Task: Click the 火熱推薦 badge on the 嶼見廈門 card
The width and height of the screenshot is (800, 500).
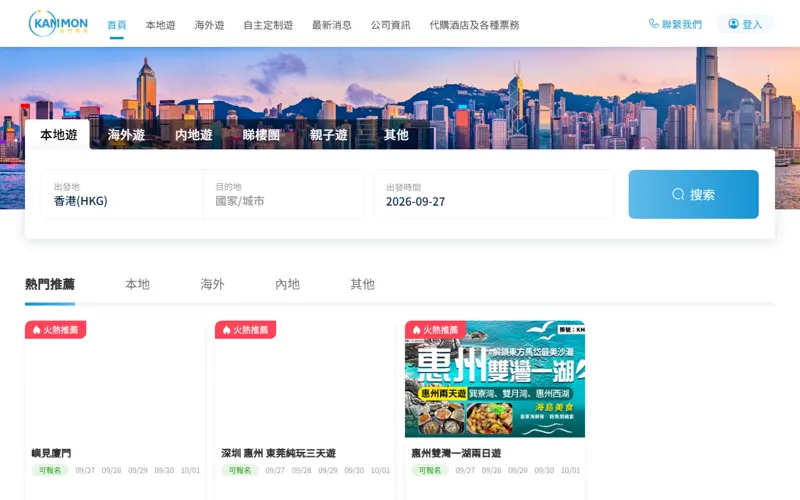Action: 56,330
